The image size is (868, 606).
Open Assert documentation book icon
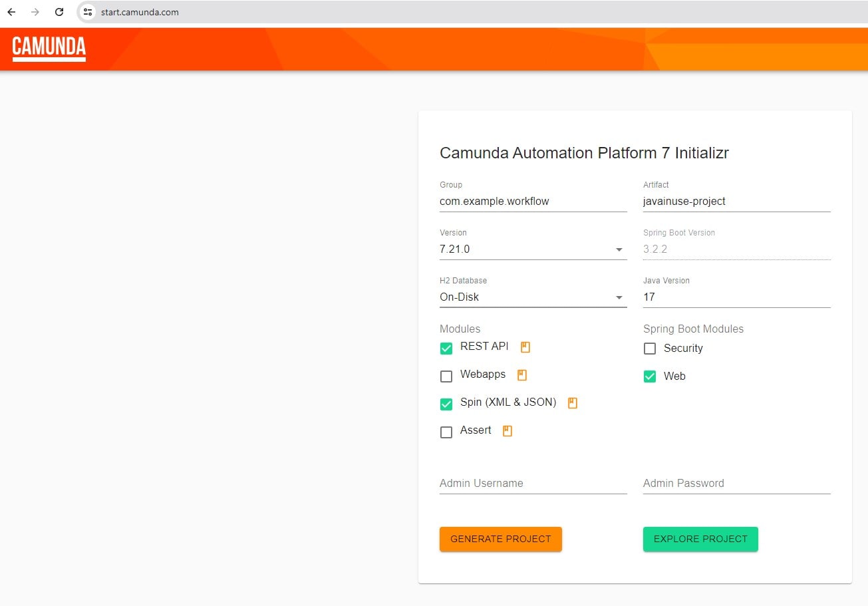(507, 430)
